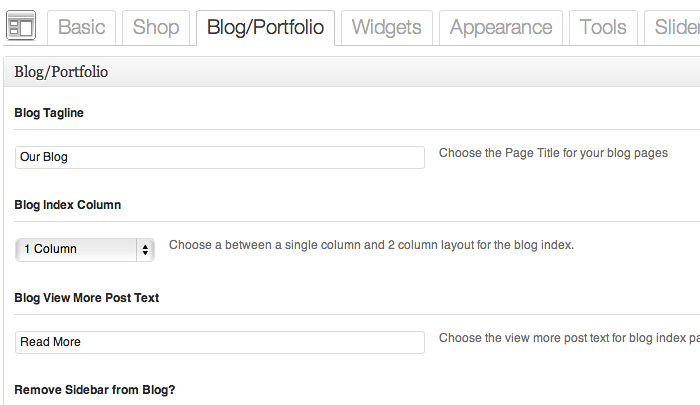Select the Blog View More Post Text label
Screen dimensions: 700x405
(x=87, y=298)
